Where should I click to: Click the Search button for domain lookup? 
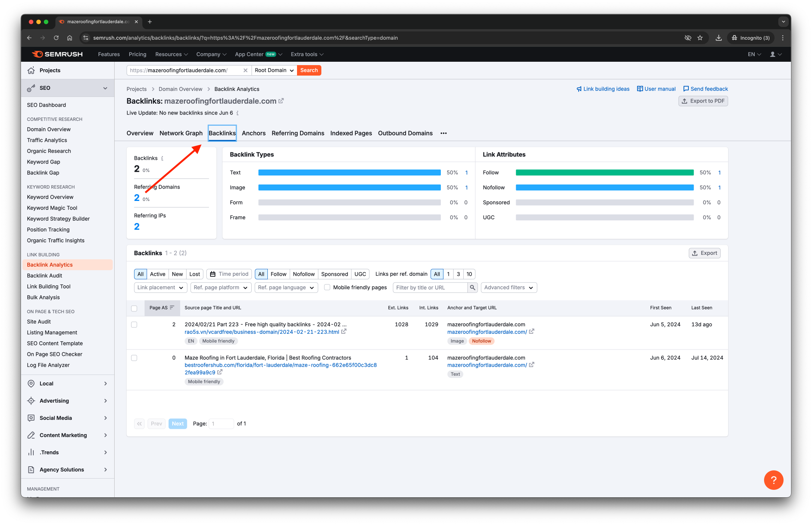click(x=309, y=70)
